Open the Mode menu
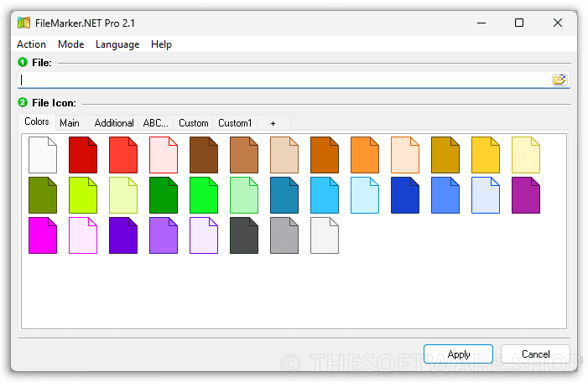 click(x=70, y=44)
